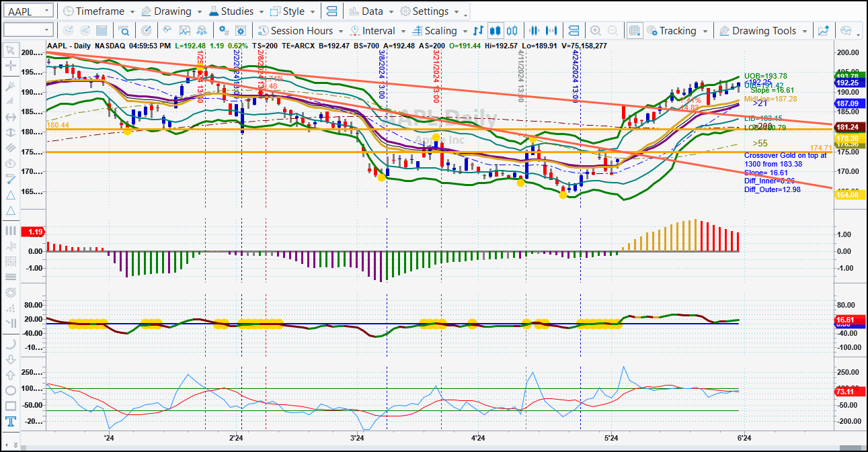Expand the empty combo box in second toolbar

pyautogui.click(x=47, y=30)
